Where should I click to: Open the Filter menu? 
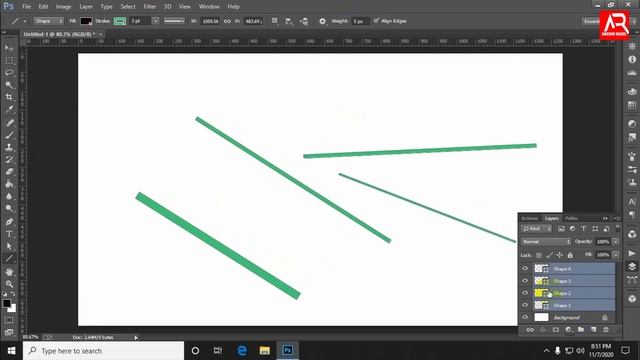[150, 7]
